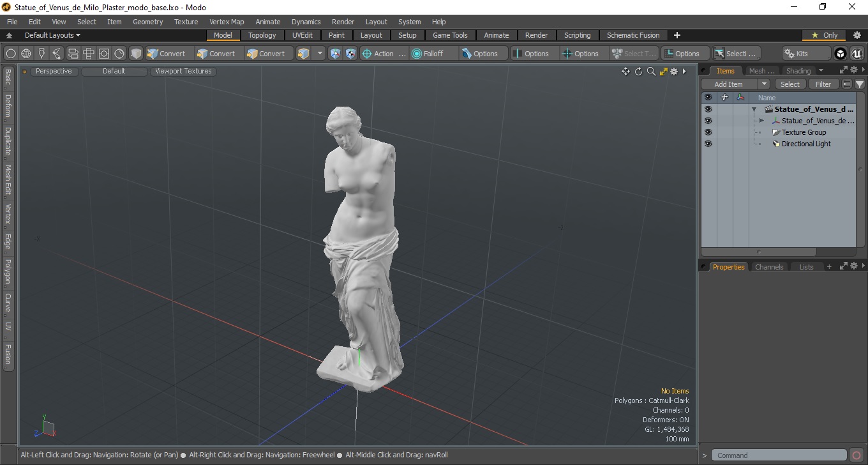The height and width of the screenshot is (465, 868).
Task: Open the Viewport Textures dropdown
Action: pos(183,72)
